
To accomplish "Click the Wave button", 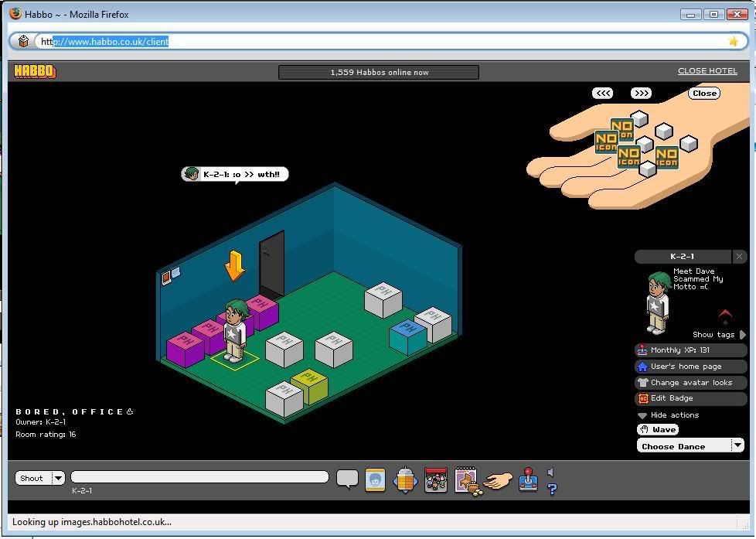I will coord(658,430).
